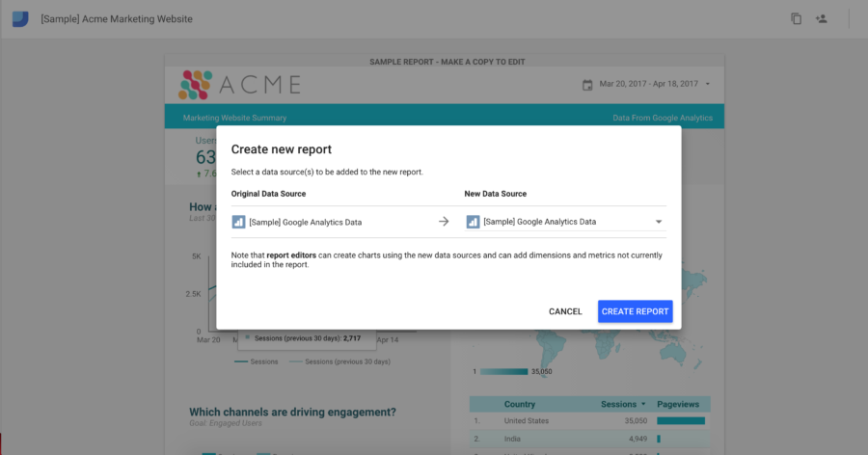Viewport: 868px width, 455px height.
Task: Click the arrow between data sources
Action: pyautogui.click(x=444, y=222)
